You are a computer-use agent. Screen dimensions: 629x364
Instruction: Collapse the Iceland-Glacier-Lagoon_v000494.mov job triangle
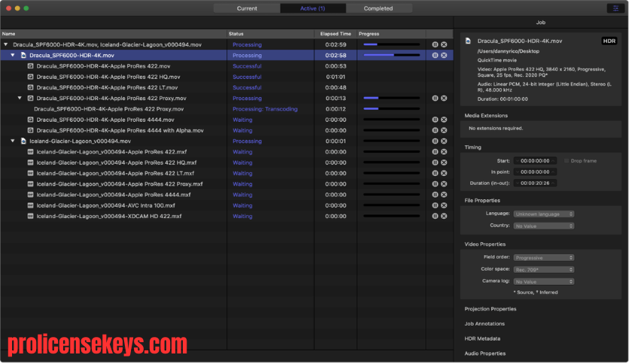(x=13, y=141)
